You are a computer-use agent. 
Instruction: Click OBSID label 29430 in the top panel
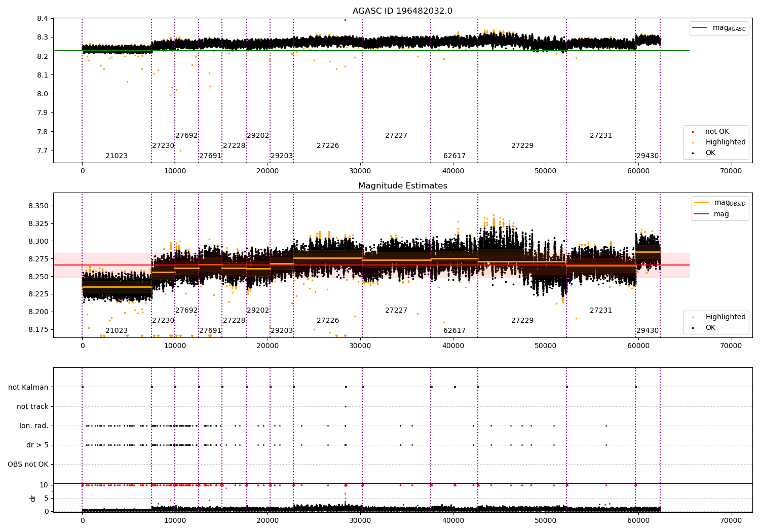(x=648, y=156)
